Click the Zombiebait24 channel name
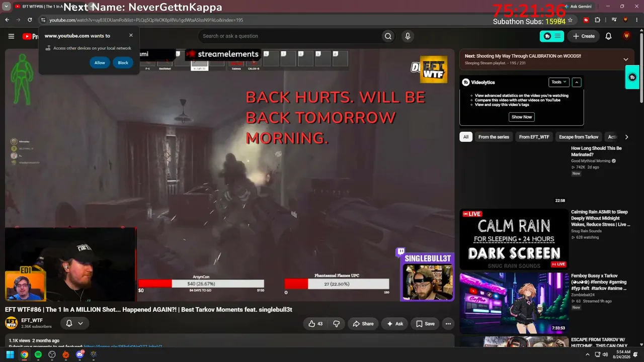This screenshot has width=644, height=362. pos(584,295)
